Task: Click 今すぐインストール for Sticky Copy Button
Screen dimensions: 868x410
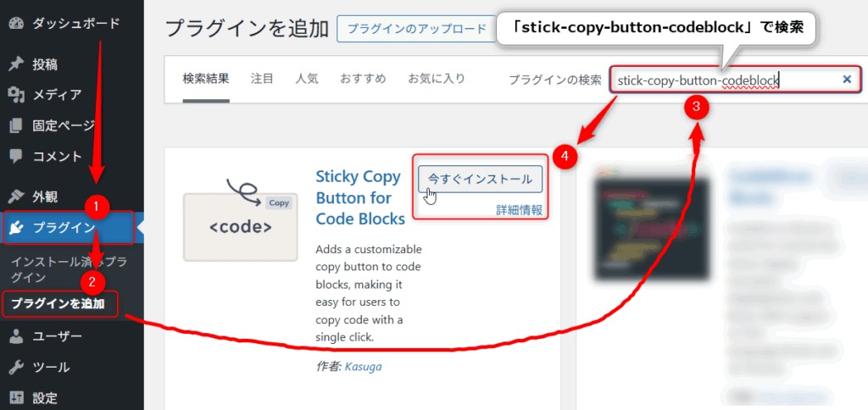Action: [x=481, y=180]
